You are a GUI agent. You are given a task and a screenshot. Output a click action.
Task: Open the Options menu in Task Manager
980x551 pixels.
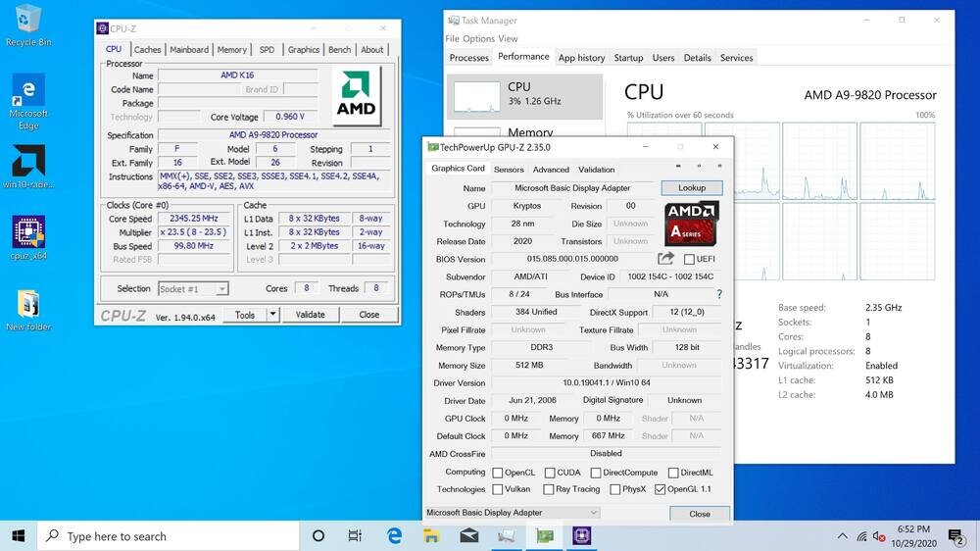point(479,39)
